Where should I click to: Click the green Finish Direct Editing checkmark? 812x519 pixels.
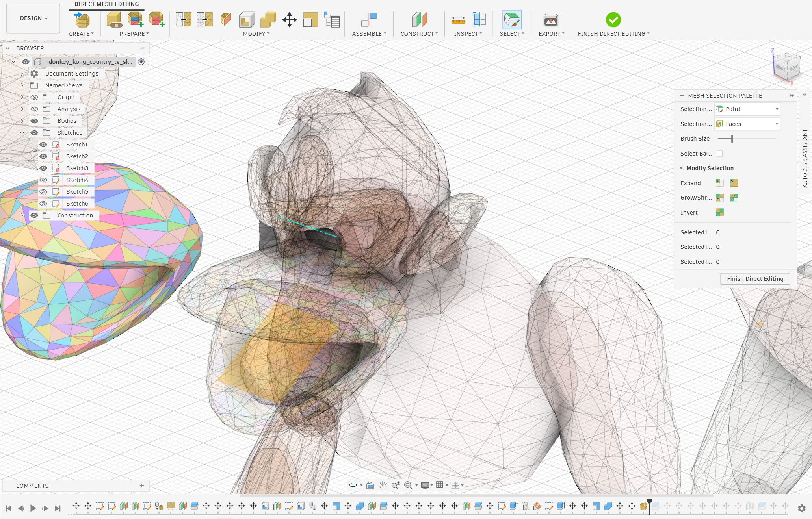pos(613,19)
